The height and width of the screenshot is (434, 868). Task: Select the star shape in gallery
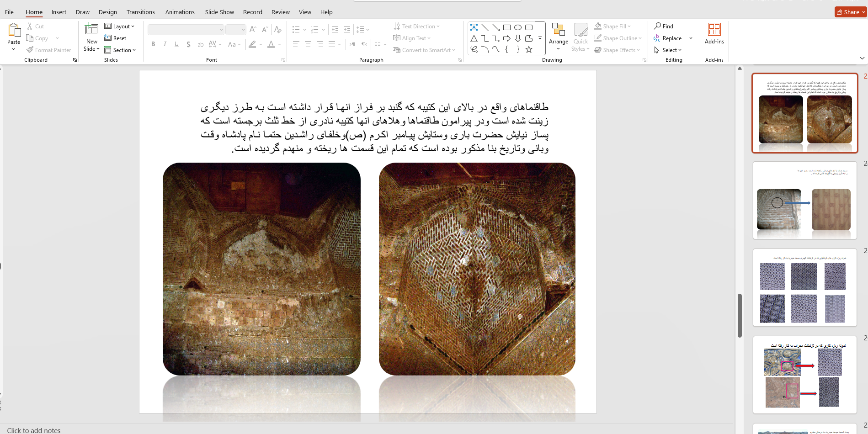coord(529,50)
